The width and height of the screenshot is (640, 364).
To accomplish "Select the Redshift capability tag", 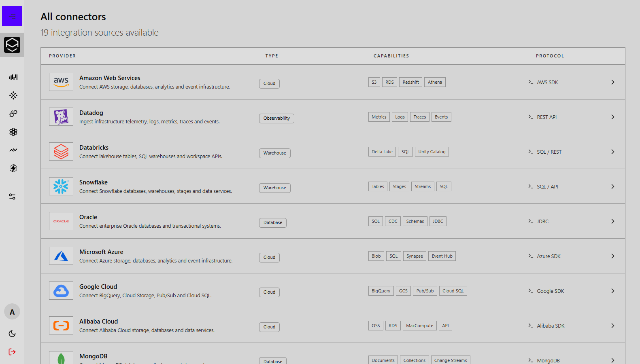I will 410,82.
